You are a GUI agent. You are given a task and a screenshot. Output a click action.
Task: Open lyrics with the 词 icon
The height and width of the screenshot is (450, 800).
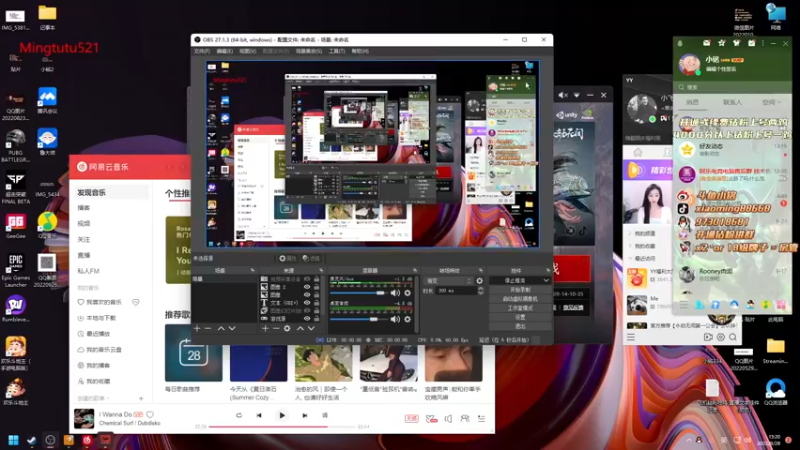coord(325,415)
